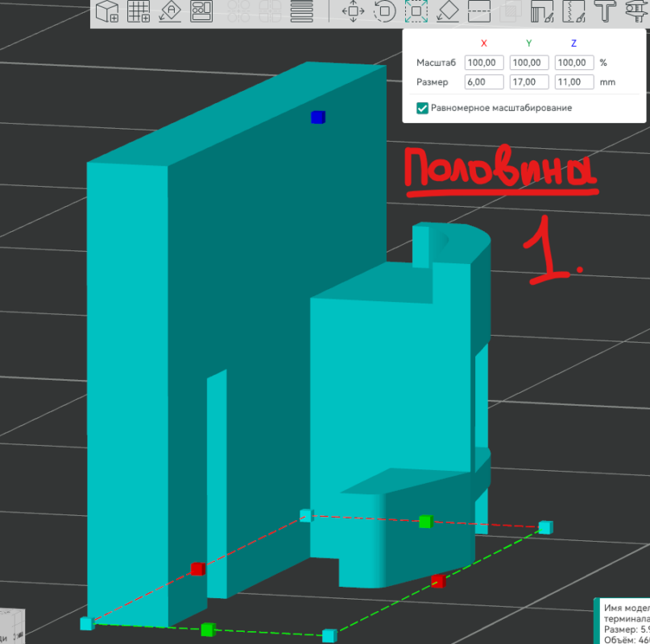Select the Text shape tool
The image size is (650, 644).
(x=603, y=11)
